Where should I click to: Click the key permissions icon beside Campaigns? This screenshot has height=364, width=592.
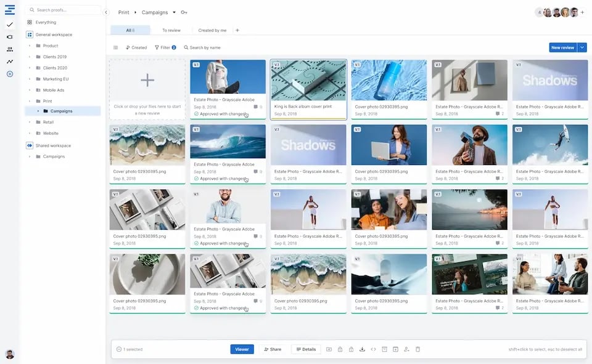pyautogui.click(x=184, y=12)
